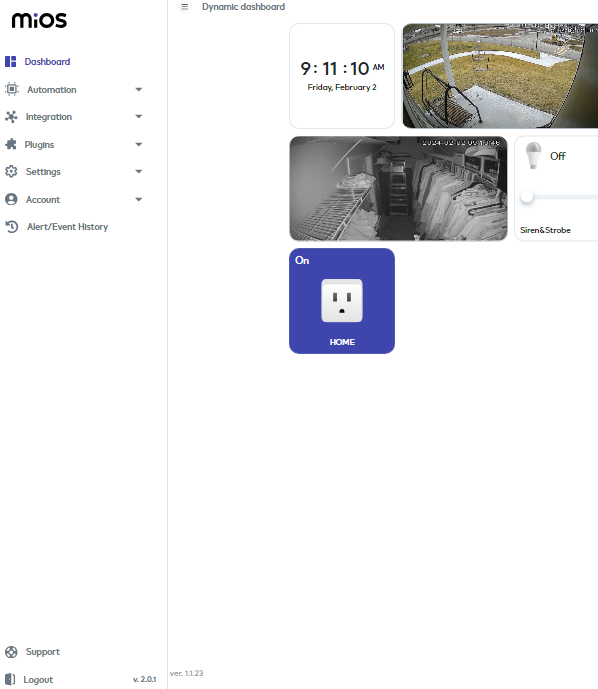The image size is (598, 689).
Task: Open the closet night-vision camera feed
Action: [398, 189]
